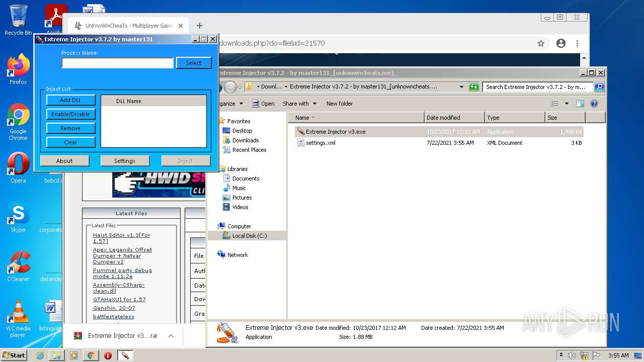
Task: Click the Windows Start button
Action: (x=14, y=355)
